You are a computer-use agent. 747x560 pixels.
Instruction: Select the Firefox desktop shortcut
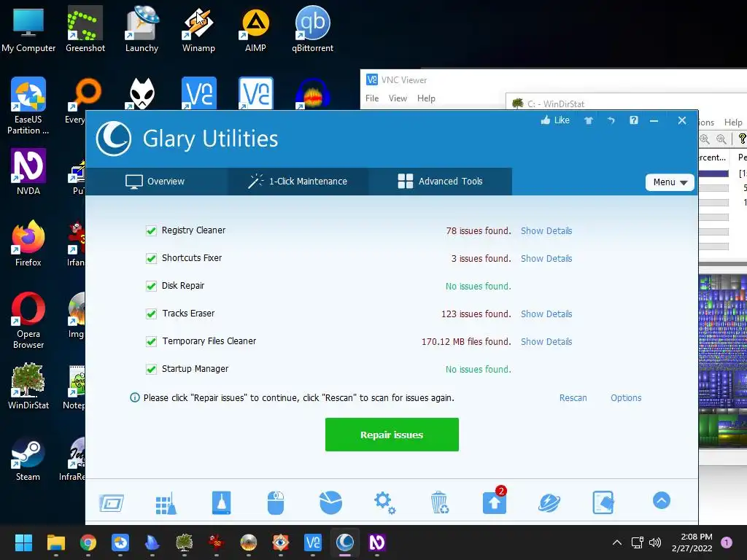tap(28, 244)
